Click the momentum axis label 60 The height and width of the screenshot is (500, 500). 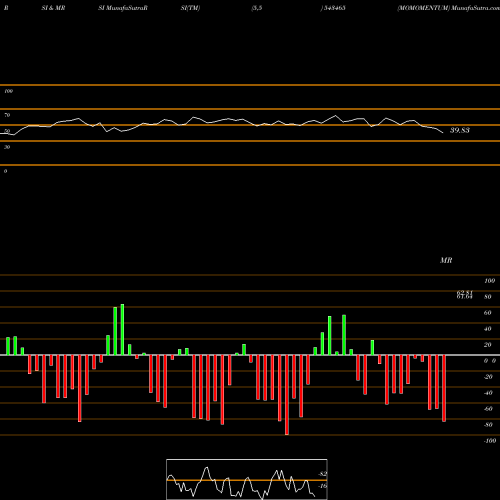pos(488,313)
